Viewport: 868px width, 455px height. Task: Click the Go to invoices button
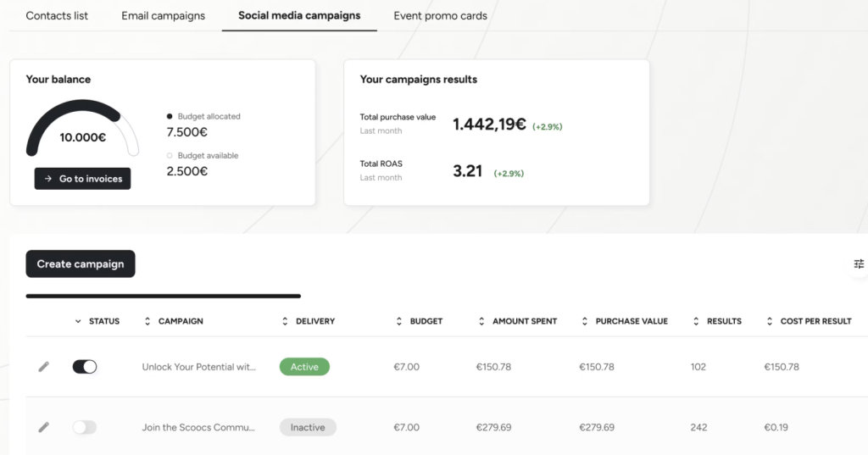coord(82,179)
